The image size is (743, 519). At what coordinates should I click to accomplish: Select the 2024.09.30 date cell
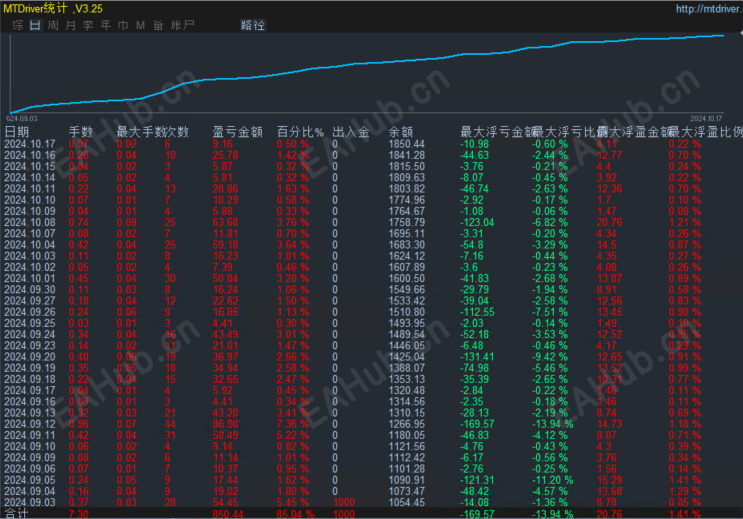point(30,290)
